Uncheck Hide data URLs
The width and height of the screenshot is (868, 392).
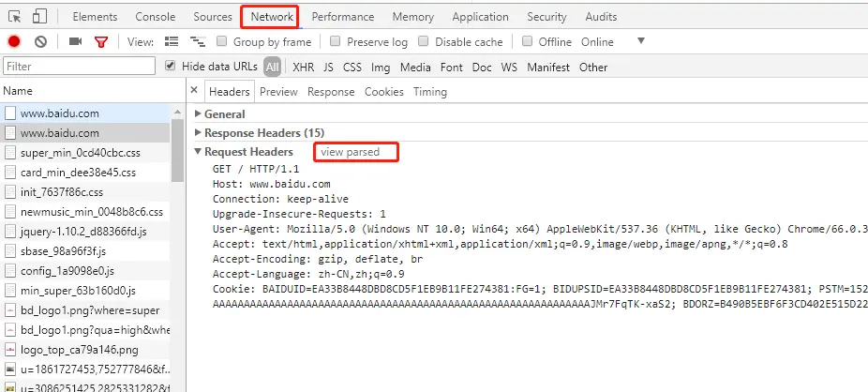pos(171,66)
